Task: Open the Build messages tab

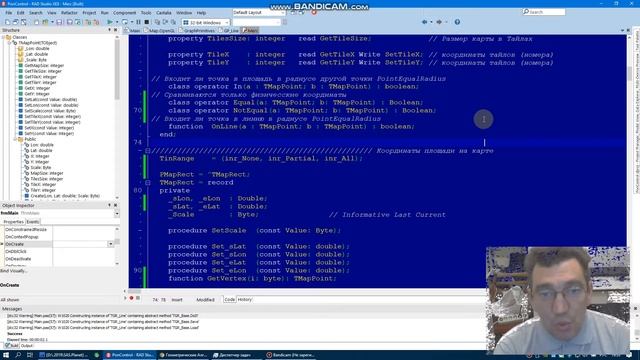Action: click(12, 346)
